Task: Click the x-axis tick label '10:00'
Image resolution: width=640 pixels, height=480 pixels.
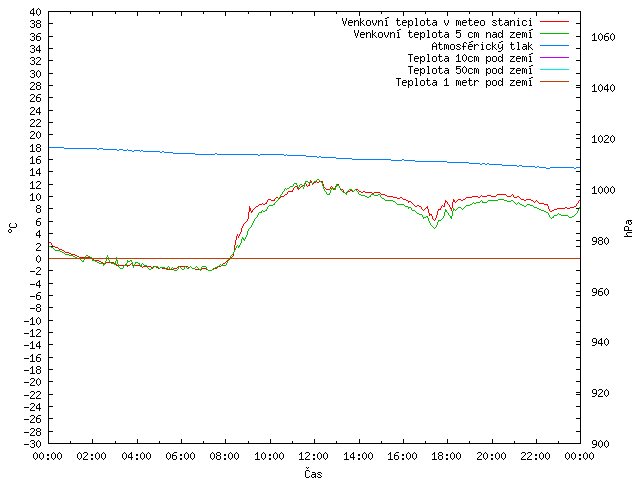Action: click(x=269, y=456)
